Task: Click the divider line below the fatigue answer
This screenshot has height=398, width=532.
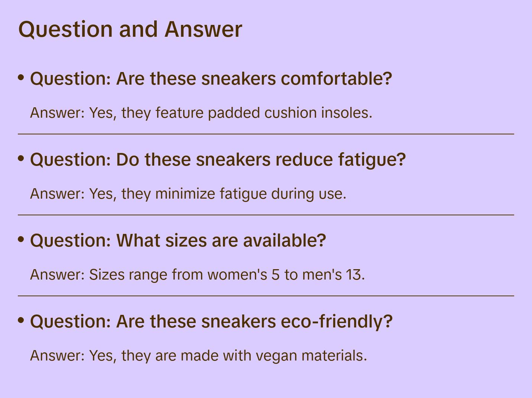Action: 266,215
